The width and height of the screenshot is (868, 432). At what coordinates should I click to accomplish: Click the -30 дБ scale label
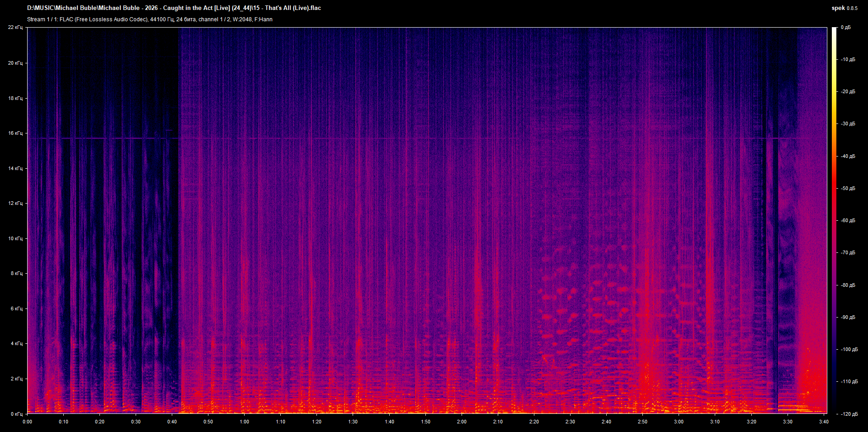coord(848,123)
